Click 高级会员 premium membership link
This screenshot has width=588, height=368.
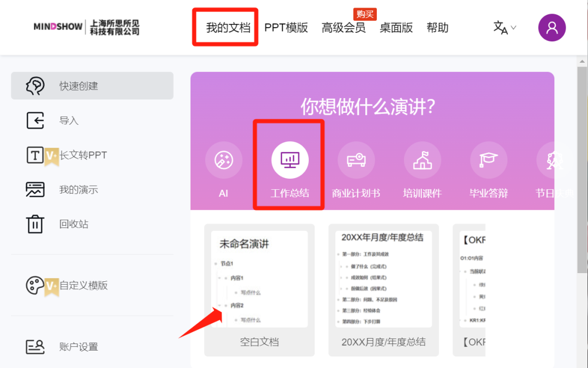tap(344, 27)
